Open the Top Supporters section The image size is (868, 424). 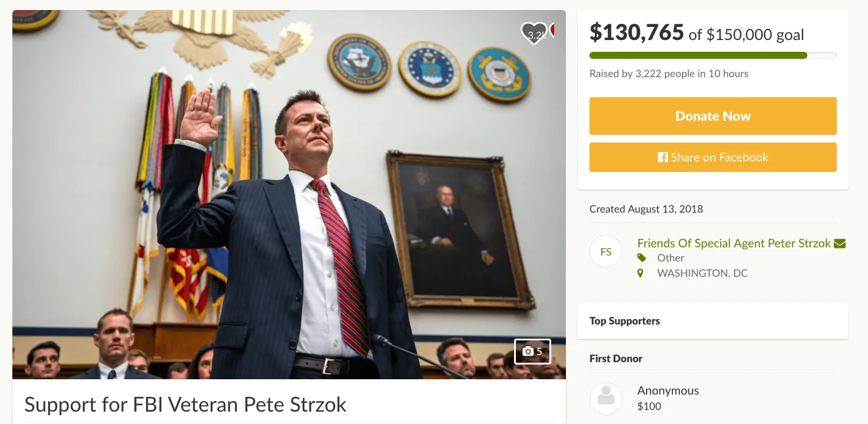pyautogui.click(x=625, y=321)
